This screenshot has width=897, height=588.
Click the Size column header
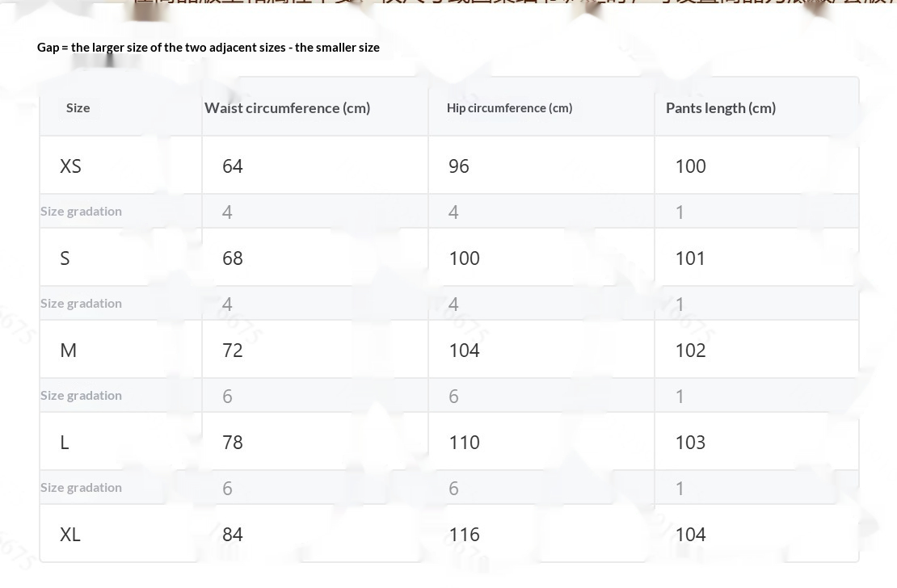[x=78, y=107]
